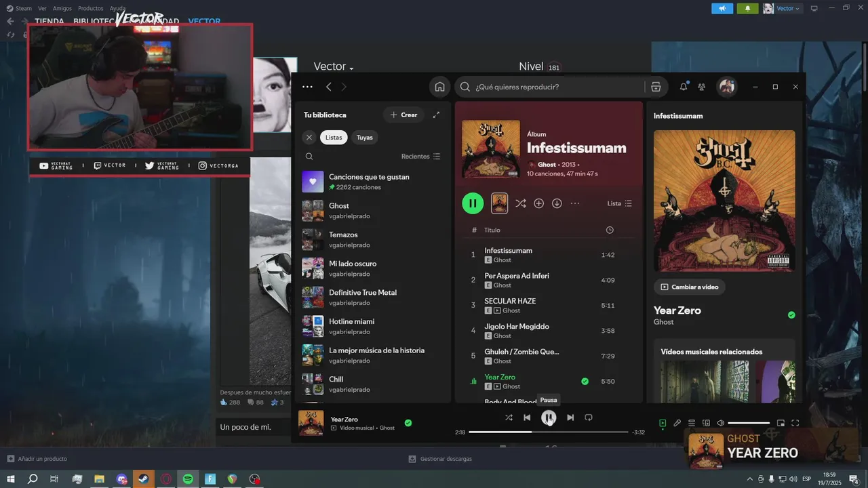Open lyrics microphone icon in player bar

677,423
